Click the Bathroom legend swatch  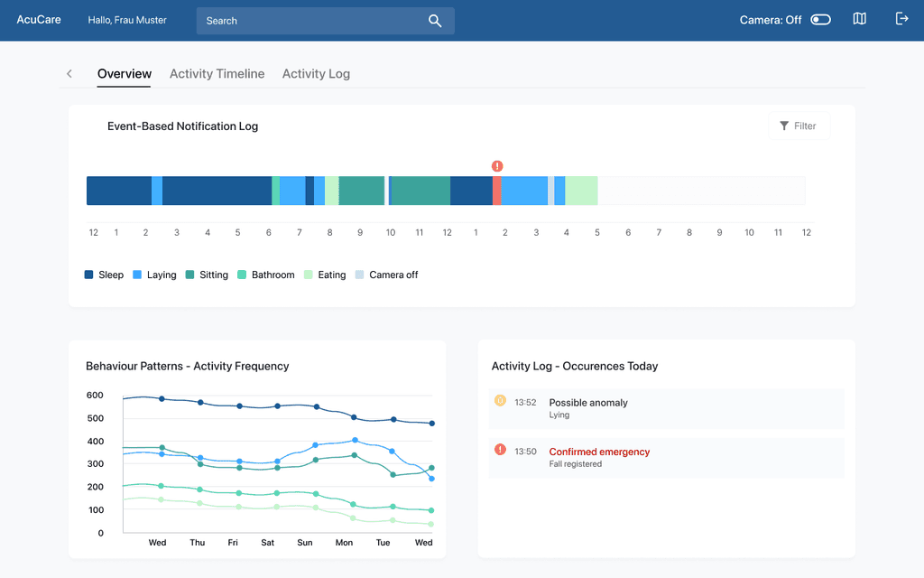tap(242, 275)
